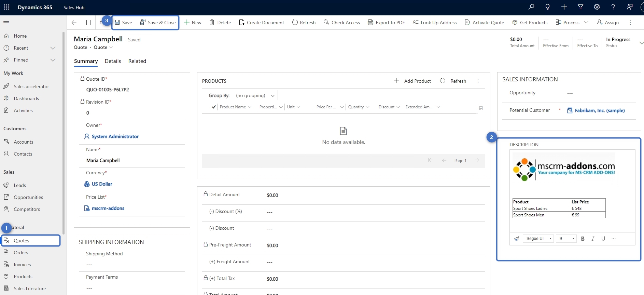Click the Save button
Screen dimensions: 644x295
(123, 23)
